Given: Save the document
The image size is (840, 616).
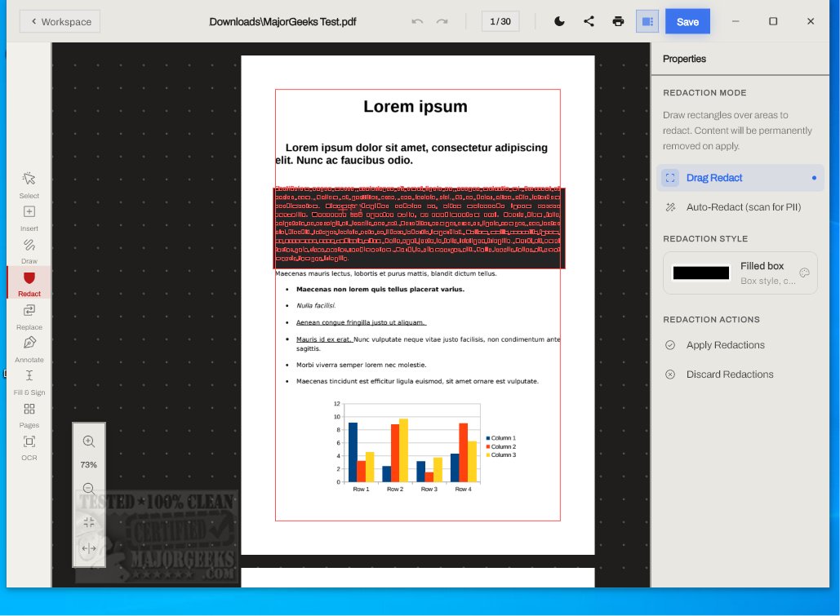Looking at the screenshot, I should click(x=687, y=21).
